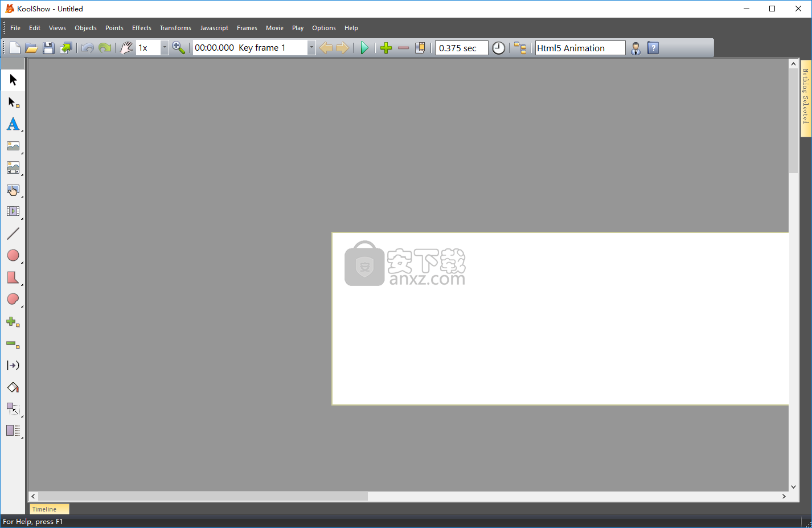Select the point selection arrow tool
Image resolution: width=812 pixels, height=528 pixels.
tap(13, 102)
